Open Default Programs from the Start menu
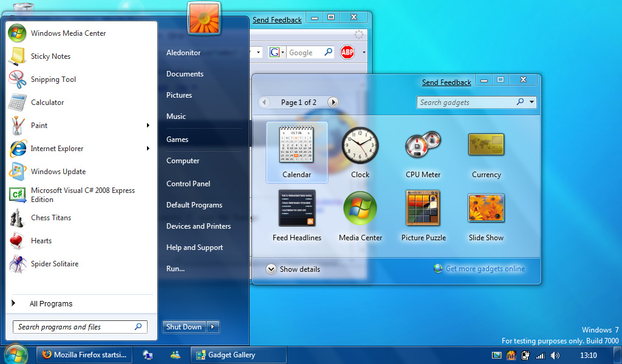Image resolution: width=622 pixels, height=364 pixels. (x=194, y=205)
